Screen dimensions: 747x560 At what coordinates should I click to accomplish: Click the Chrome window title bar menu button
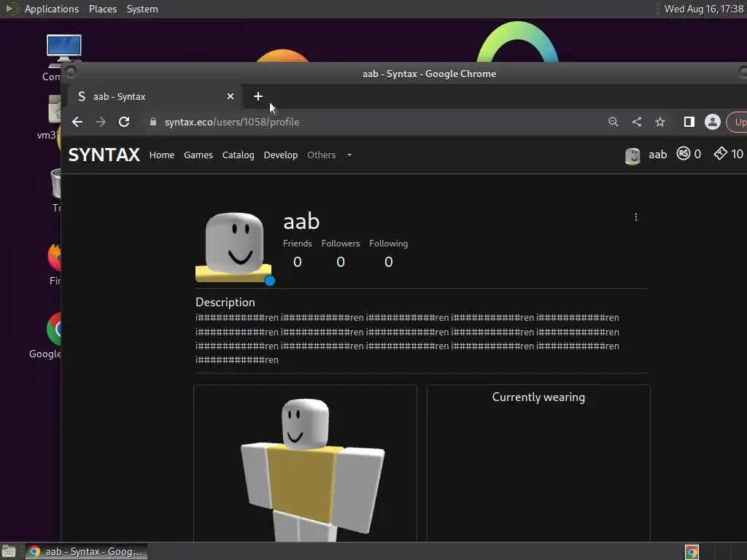(71, 72)
